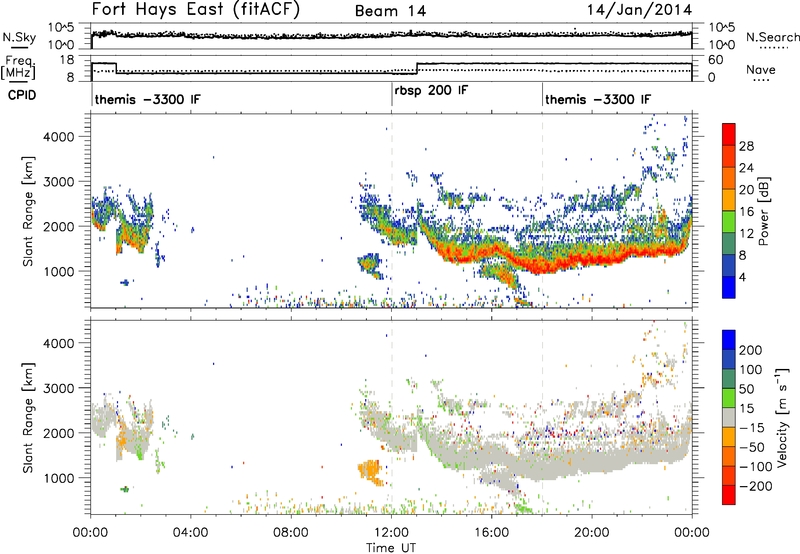Click the date "14/Jan/2014"
Viewport: 800px width, 554px height.
[639, 10]
